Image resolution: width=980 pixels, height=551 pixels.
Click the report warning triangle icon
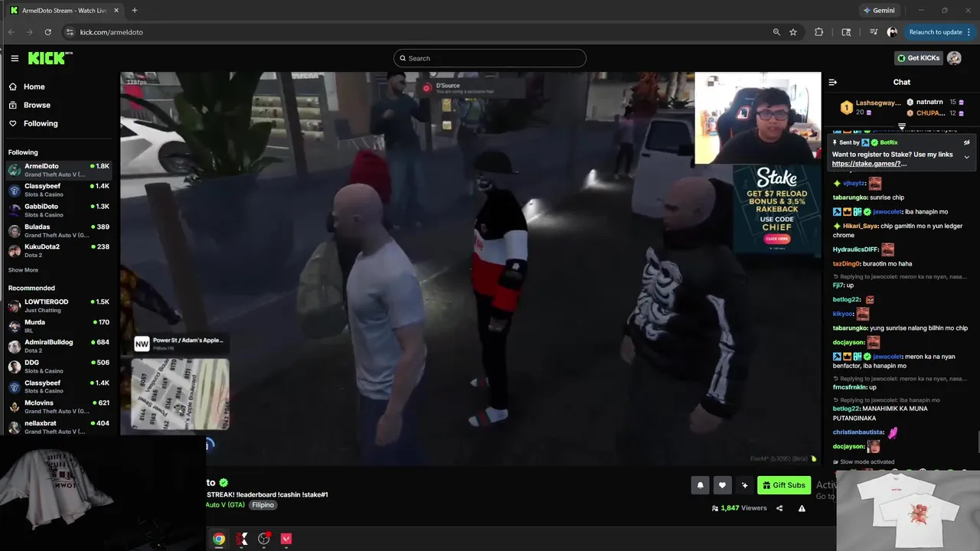click(802, 508)
